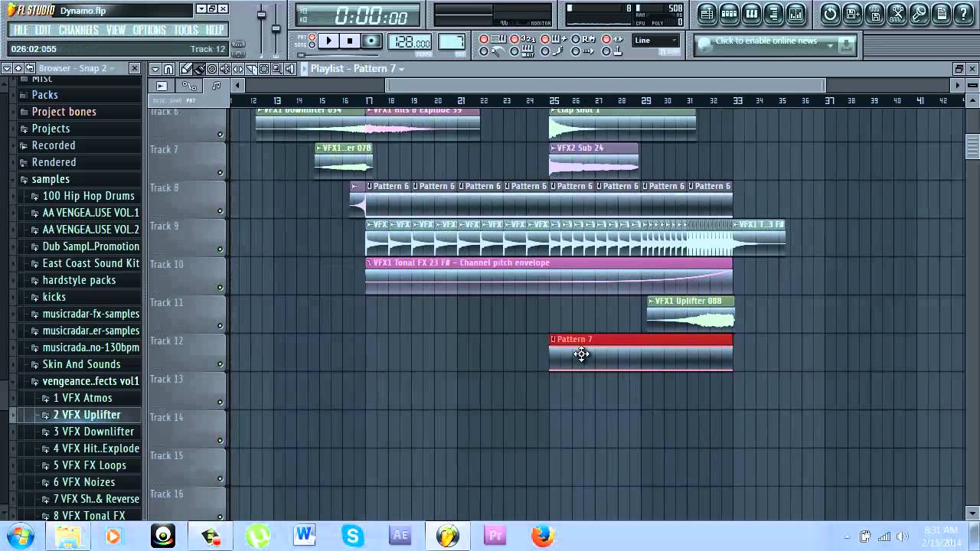This screenshot has height=551, width=980.
Task: Select the Draw pencil tool in Playlist
Action: [x=186, y=70]
